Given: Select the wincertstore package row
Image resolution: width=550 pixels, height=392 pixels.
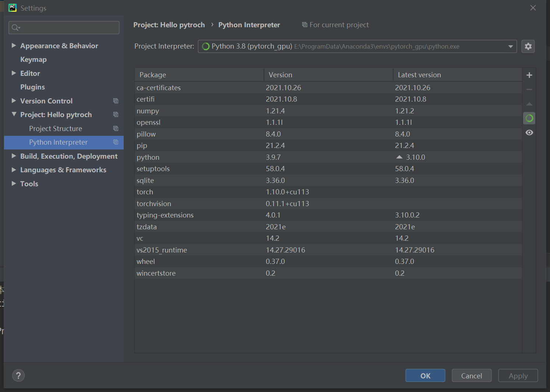Looking at the screenshot, I should (328, 273).
